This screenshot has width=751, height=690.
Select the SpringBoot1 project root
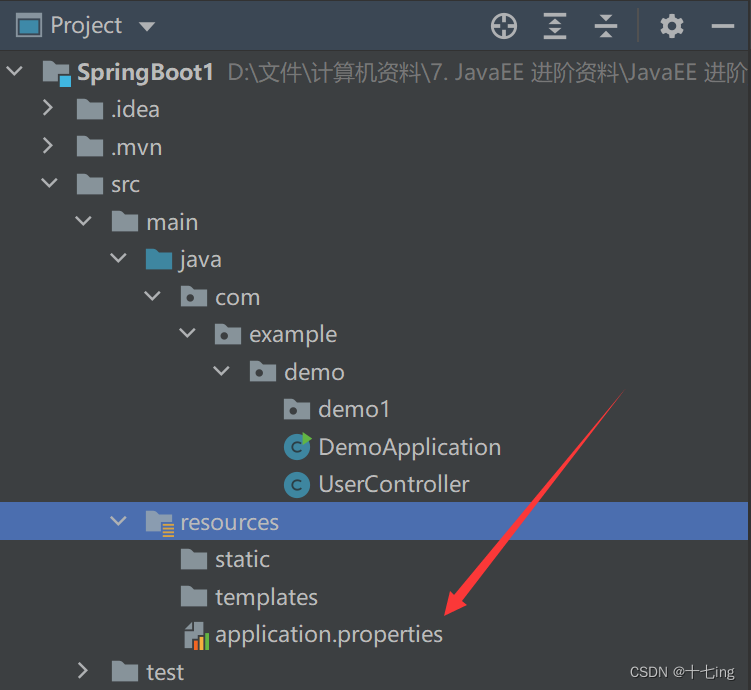pyautogui.click(x=144, y=72)
